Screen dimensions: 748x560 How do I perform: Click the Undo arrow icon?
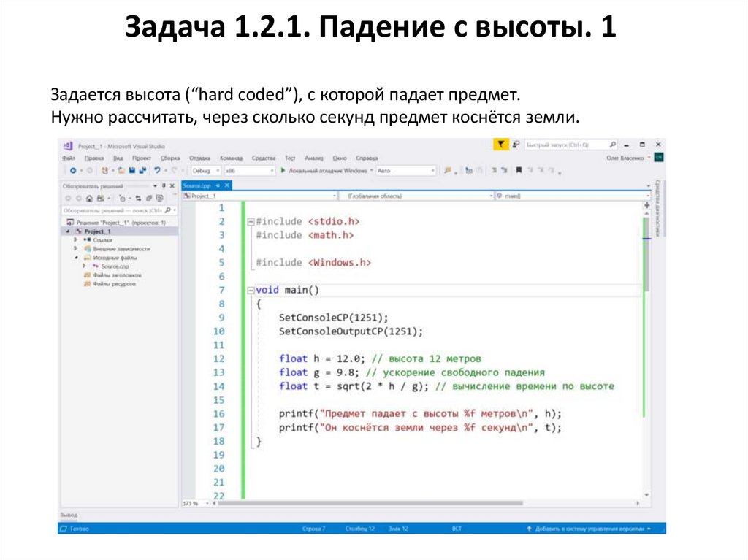tap(156, 170)
